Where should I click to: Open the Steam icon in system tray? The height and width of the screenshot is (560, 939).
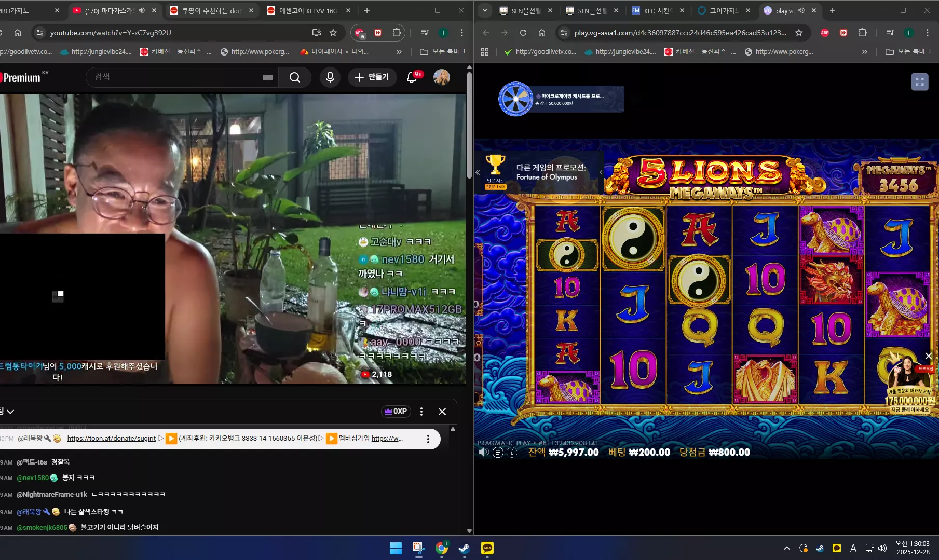[820, 548]
